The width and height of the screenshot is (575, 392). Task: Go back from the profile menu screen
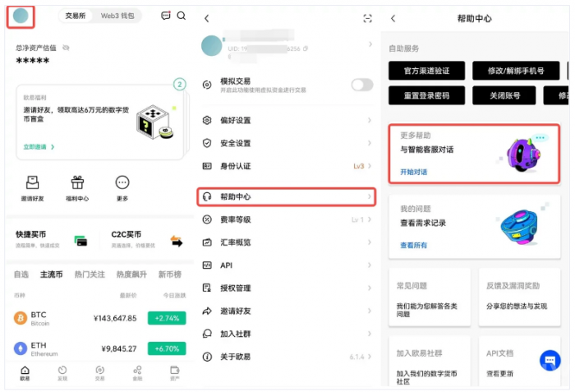(x=207, y=18)
